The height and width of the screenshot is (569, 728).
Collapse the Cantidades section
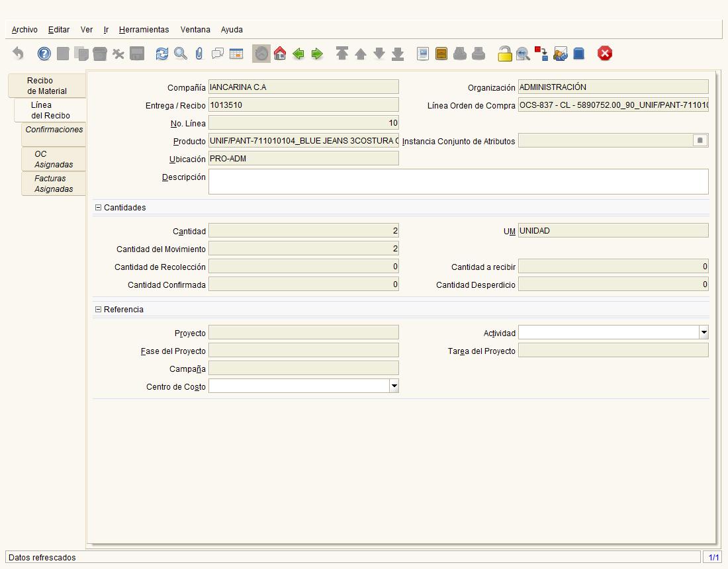[x=98, y=208]
